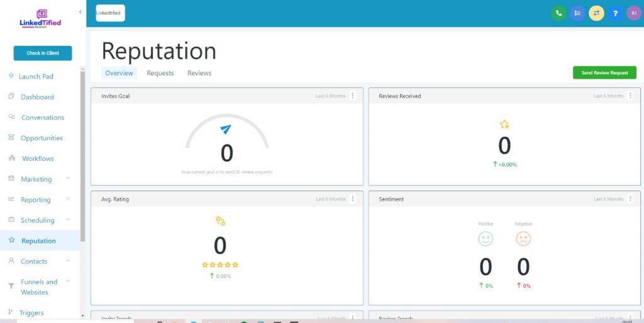Click the +0.00% change under Reviews Received
The width and height of the screenshot is (644, 323).
click(x=505, y=165)
